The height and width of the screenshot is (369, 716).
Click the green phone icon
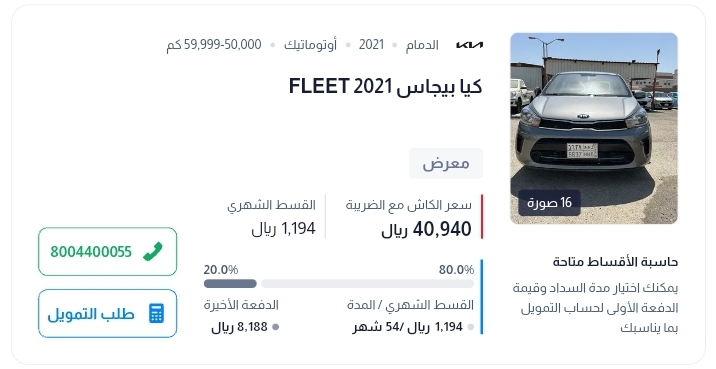click(x=153, y=252)
